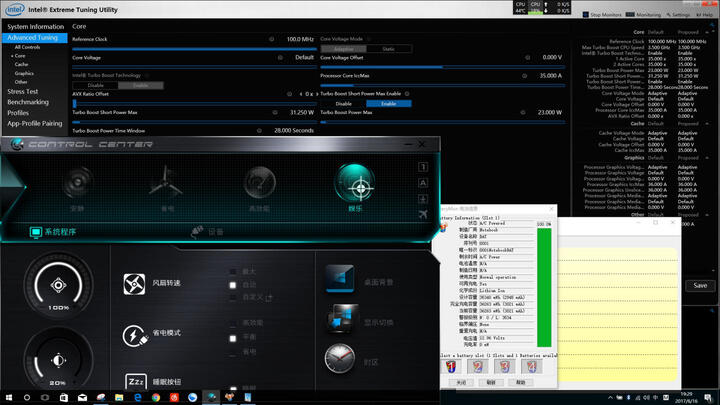Click the fan speed icon
Screen dimensions: 720x405
point(134,284)
